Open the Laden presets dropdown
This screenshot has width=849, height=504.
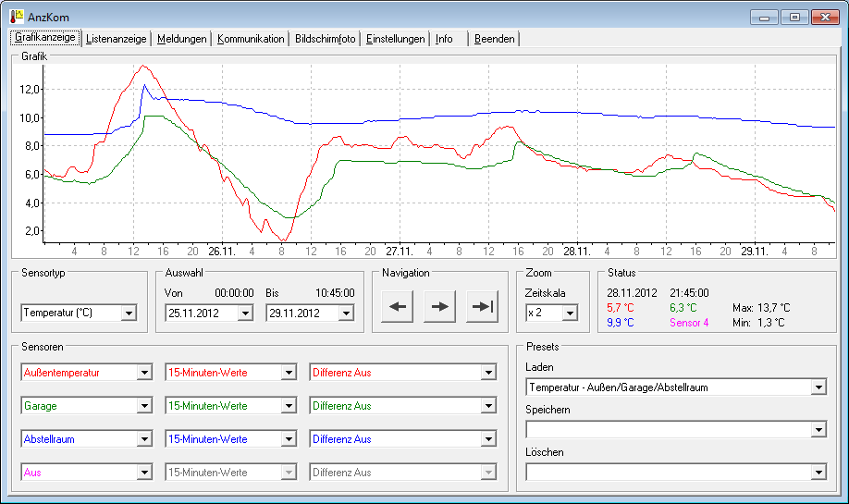(x=818, y=387)
